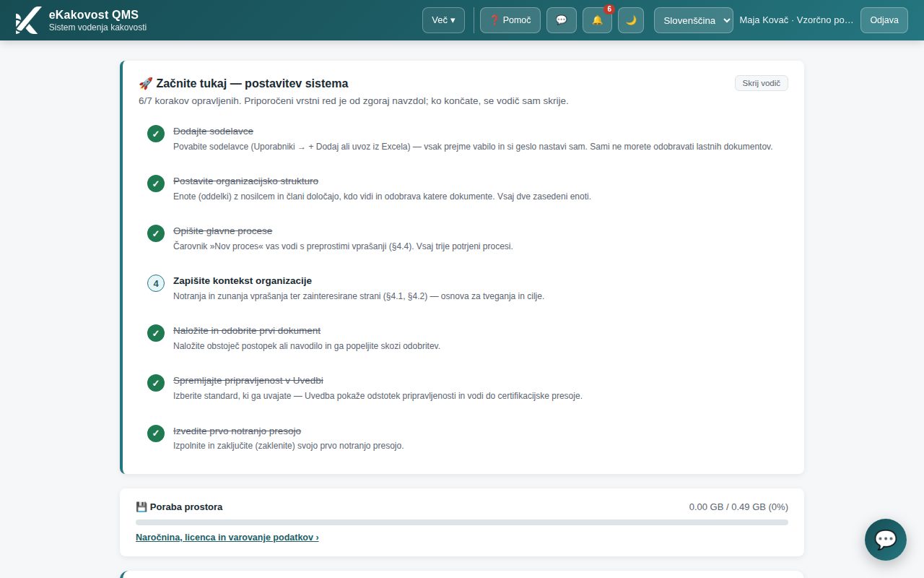Click checkmark icon for Dodajte sodelavce
924x578 pixels.
pyautogui.click(x=156, y=134)
